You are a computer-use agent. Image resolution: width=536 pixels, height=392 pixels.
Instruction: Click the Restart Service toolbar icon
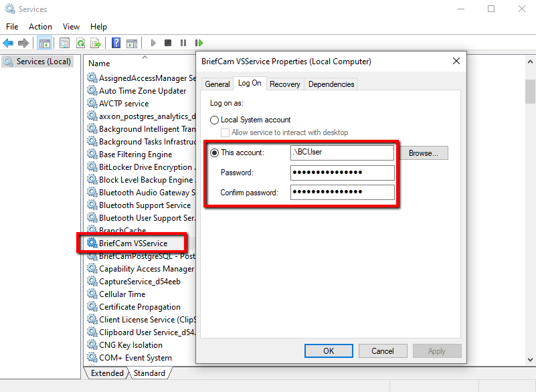(199, 43)
